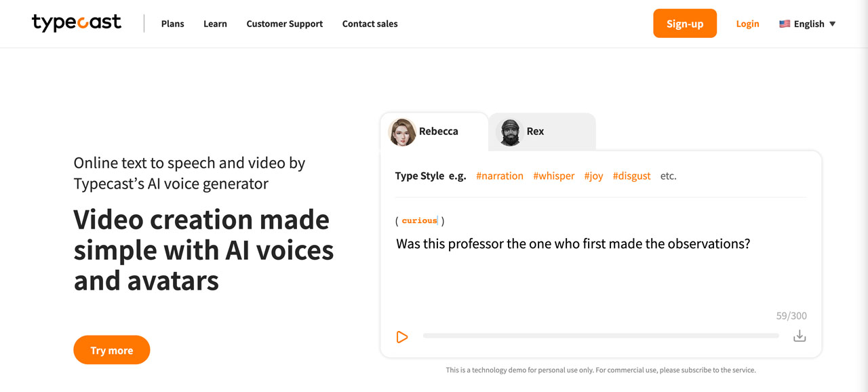Apply the #narration style tag
The image size is (868, 392).
tap(500, 176)
